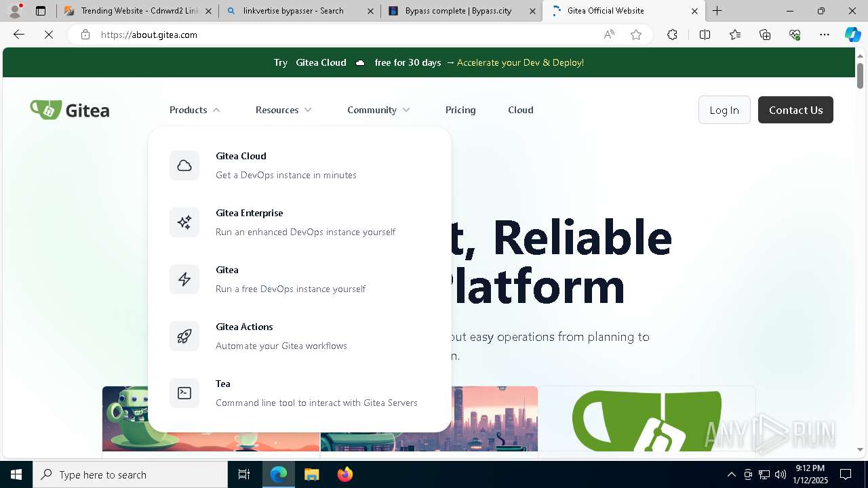Collapse the Products dropdown menu

[195, 110]
